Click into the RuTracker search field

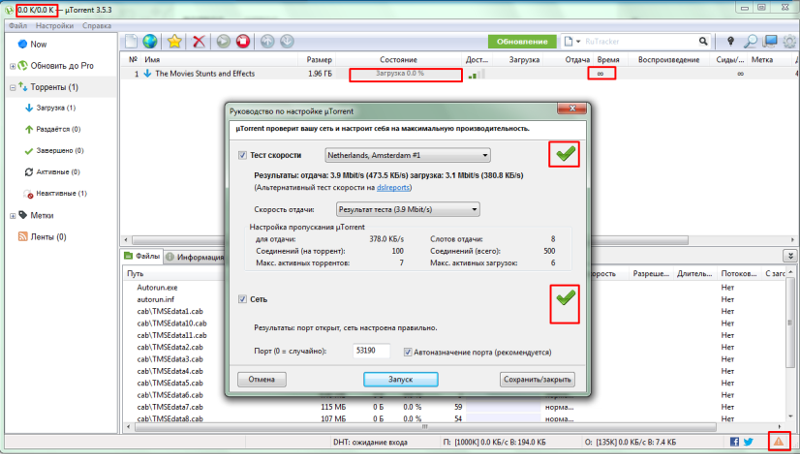(x=639, y=41)
